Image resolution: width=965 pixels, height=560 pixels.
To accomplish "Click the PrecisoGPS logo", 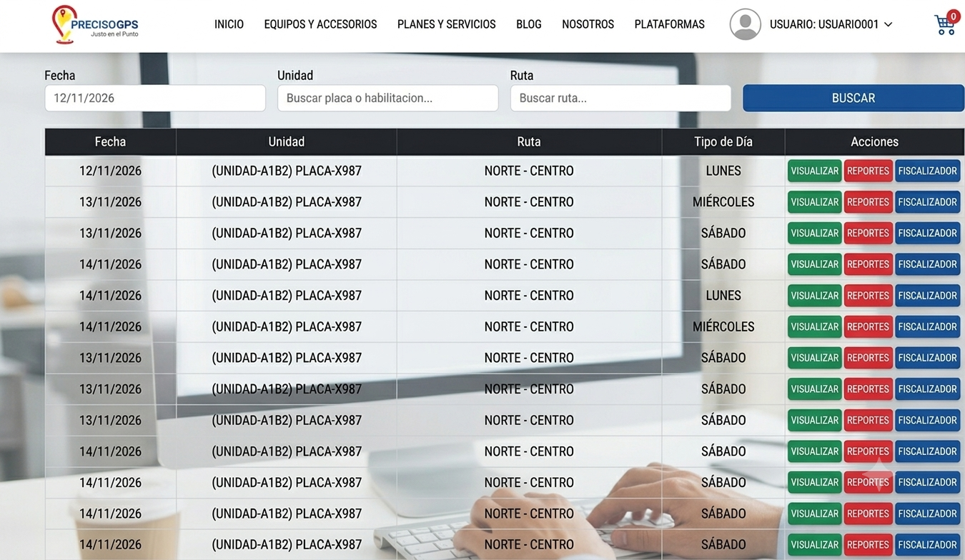I will point(95,24).
